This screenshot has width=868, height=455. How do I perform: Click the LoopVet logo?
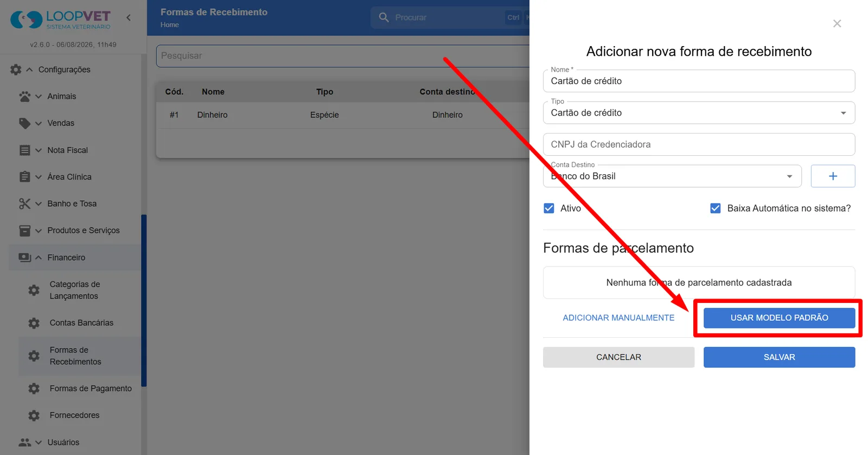(60, 20)
